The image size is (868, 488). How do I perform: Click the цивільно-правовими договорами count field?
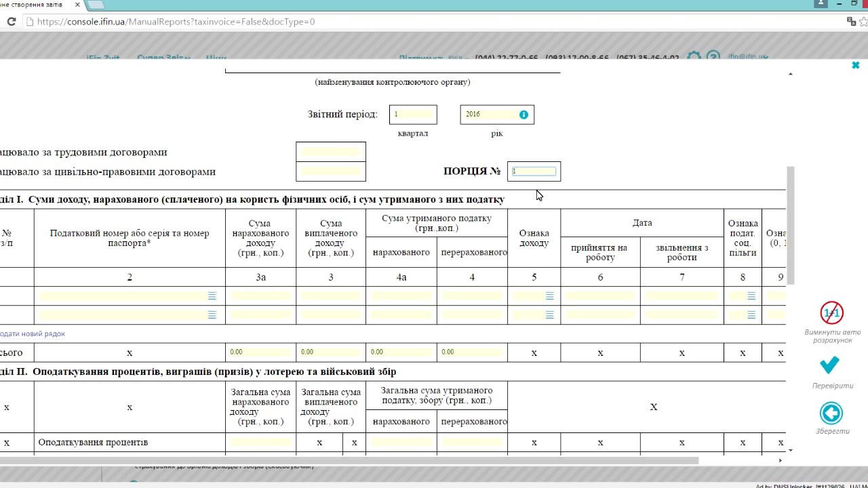click(x=331, y=171)
